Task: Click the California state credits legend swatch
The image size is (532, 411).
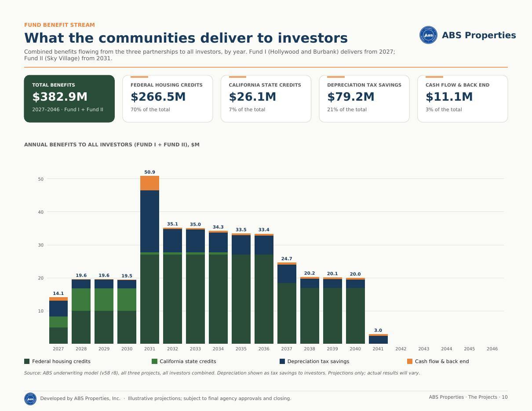Action: 154,361
